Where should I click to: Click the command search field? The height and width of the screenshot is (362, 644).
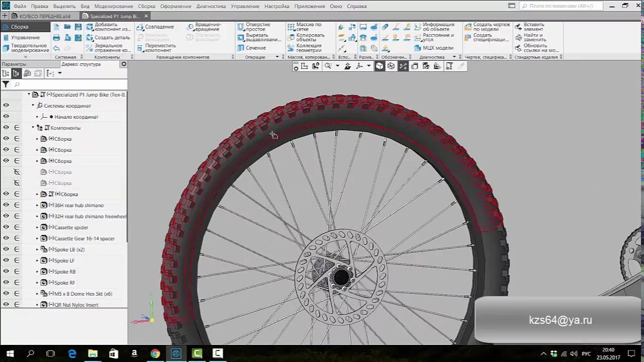coord(561,6)
